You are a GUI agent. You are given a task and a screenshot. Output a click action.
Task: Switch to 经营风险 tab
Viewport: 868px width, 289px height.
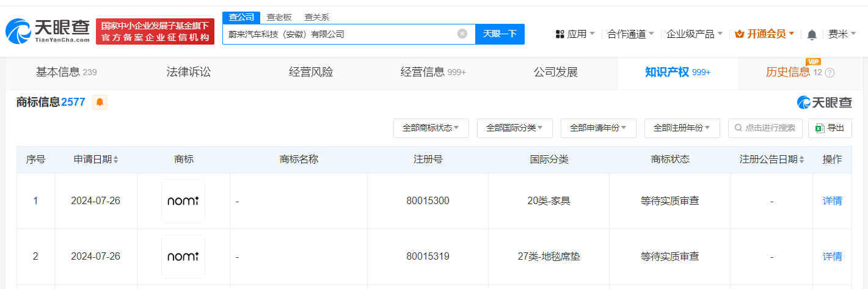(x=312, y=72)
